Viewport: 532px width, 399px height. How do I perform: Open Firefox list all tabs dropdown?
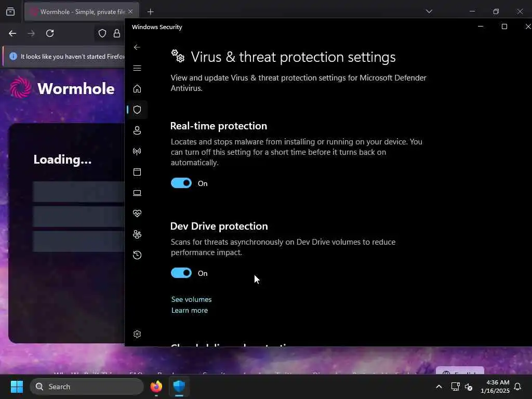coord(429,11)
